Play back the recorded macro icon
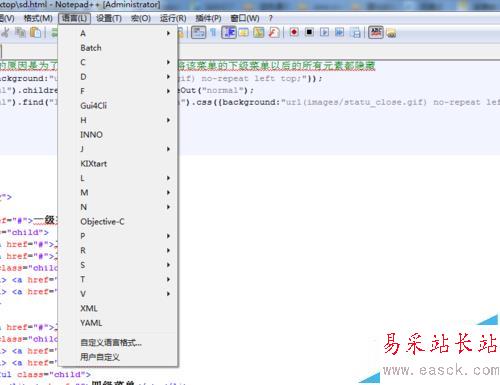 coord(324,32)
